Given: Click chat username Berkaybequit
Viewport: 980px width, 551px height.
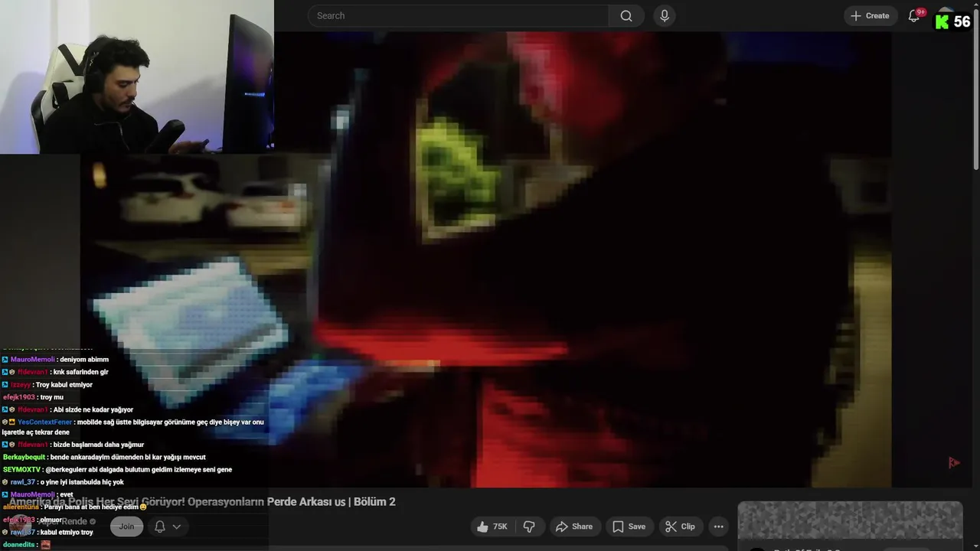Looking at the screenshot, I should tap(24, 457).
